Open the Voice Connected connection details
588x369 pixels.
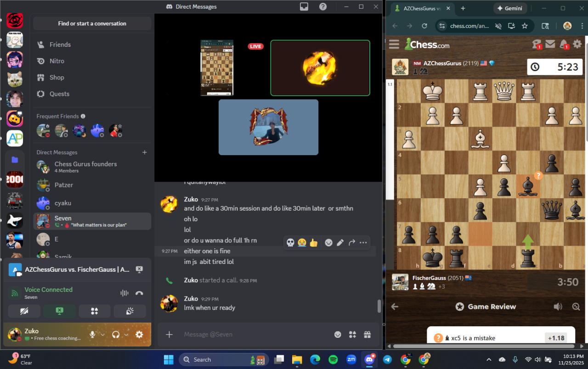pyautogui.click(x=48, y=290)
